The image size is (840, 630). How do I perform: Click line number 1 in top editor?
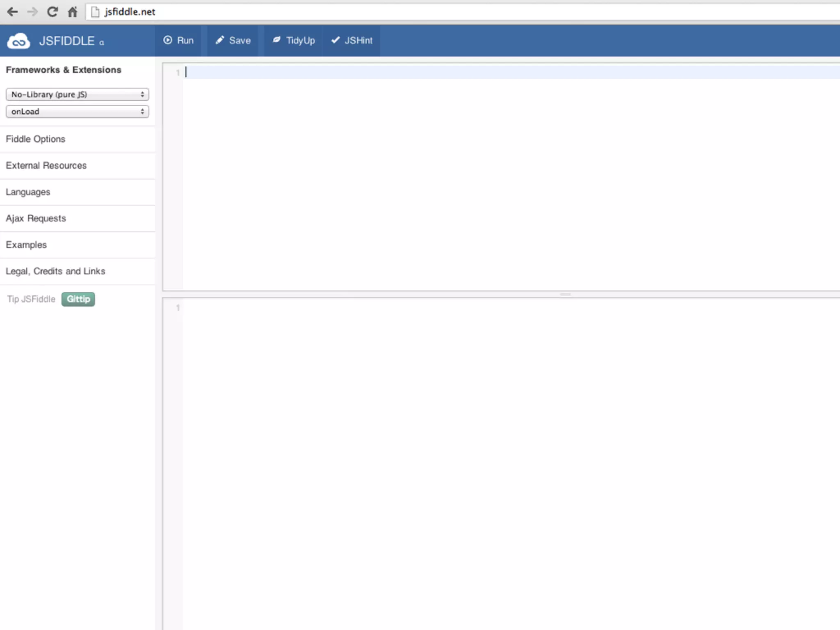[178, 73]
